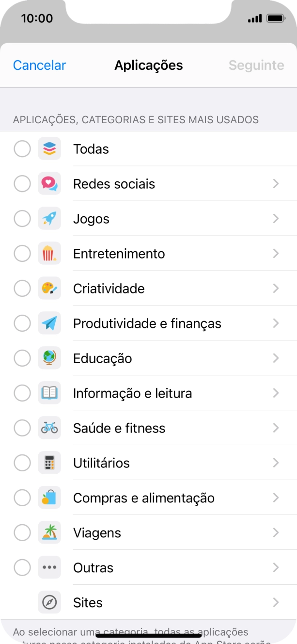Click the Saúde e fitness bicycle icon

[x=49, y=428]
